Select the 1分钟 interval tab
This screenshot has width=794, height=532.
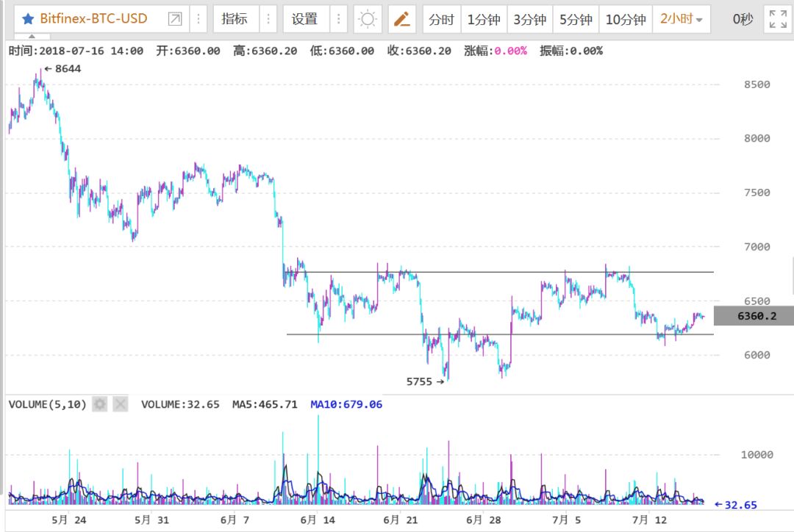tap(484, 19)
